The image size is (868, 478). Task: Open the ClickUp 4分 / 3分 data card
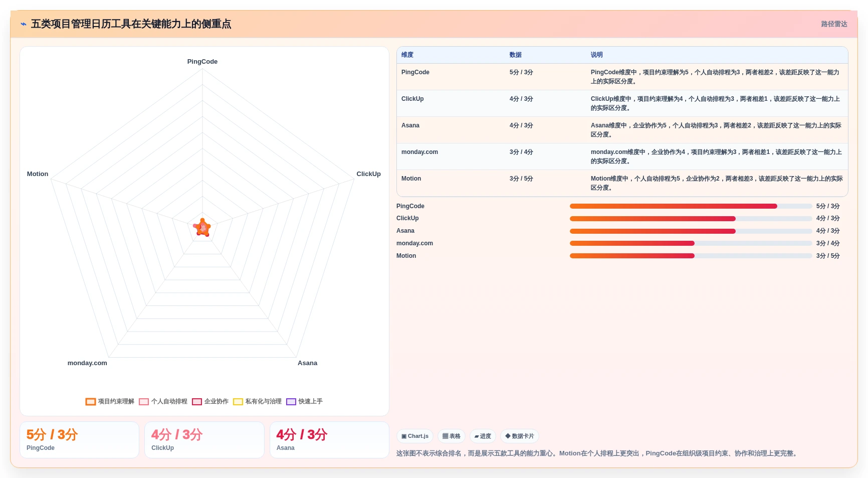(x=204, y=440)
